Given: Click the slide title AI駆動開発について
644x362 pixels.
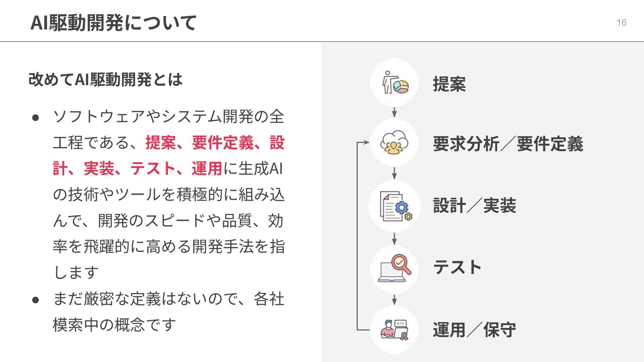Looking at the screenshot, I should pyautogui.click(x=113, y=23).
